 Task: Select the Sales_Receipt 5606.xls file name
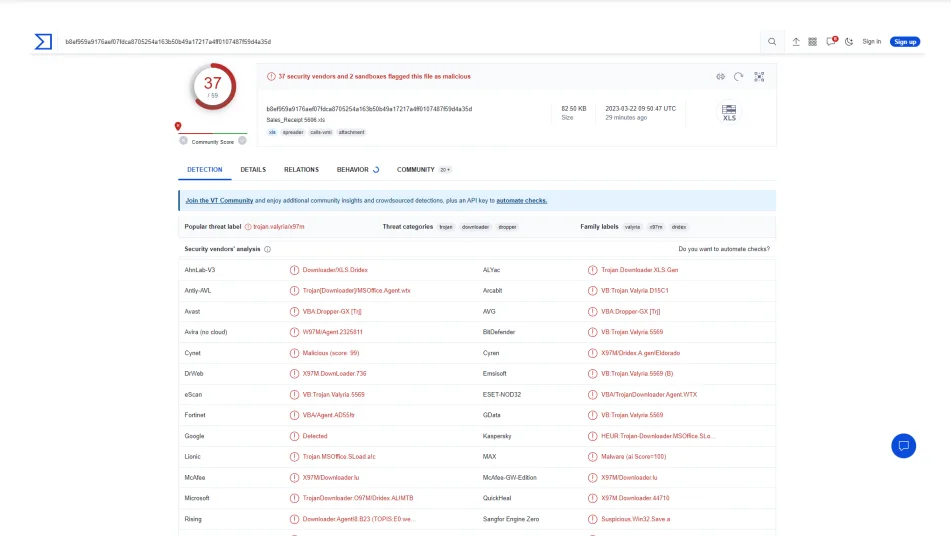tap(295, 120)
